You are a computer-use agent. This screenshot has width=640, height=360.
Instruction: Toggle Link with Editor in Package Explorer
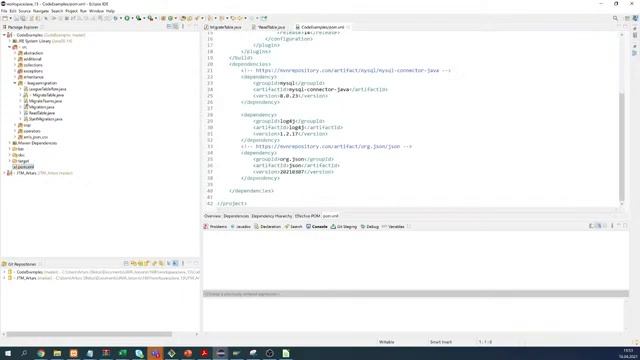(176, 27)
